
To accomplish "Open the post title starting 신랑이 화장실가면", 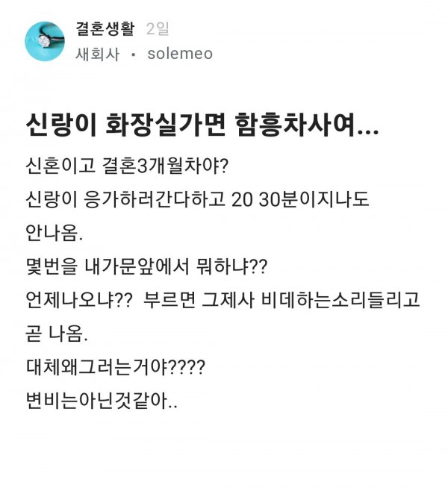I will (202, 125).
